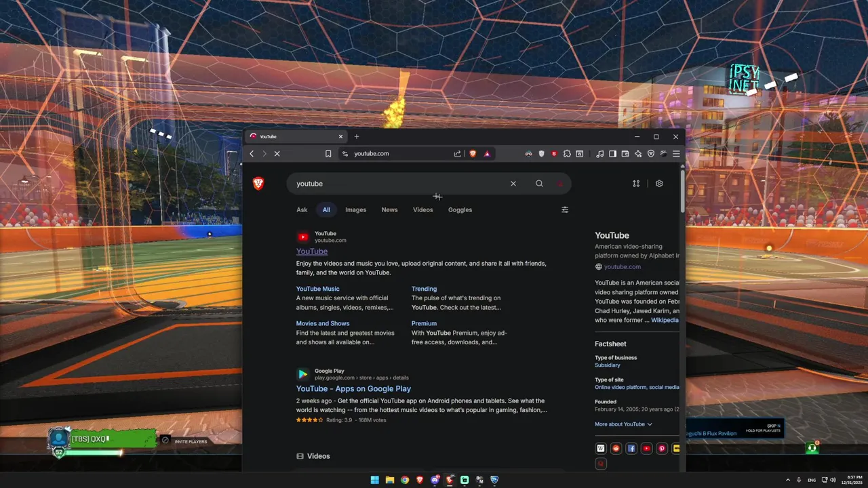Click the Google Play result favicon
Screen dimensions: 868x488
point(303,374)
